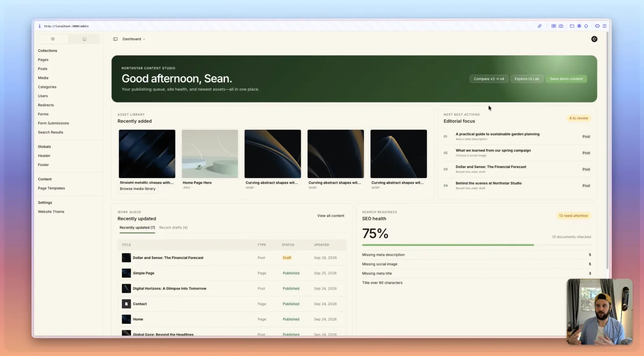Click the document icon in Contact row

(x=126, y=304)
